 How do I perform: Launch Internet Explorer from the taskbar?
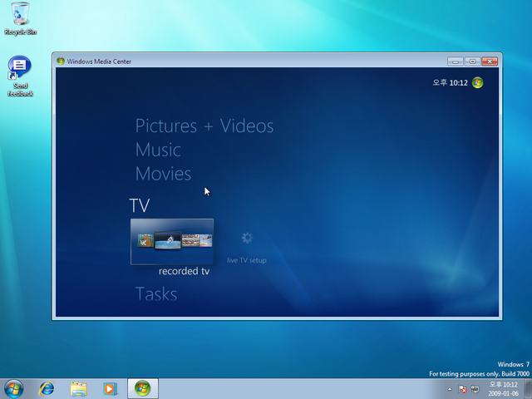(47, 389)
